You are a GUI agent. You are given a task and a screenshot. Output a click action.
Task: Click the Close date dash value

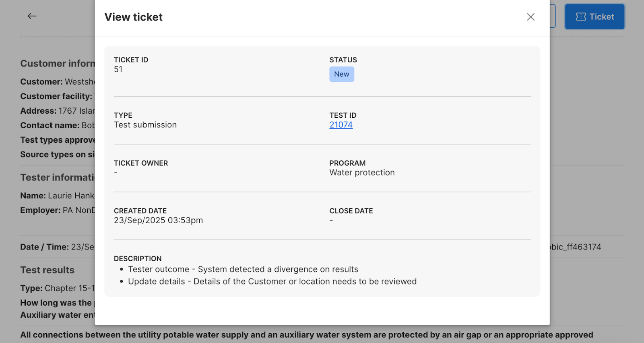[x=331, y=220]
